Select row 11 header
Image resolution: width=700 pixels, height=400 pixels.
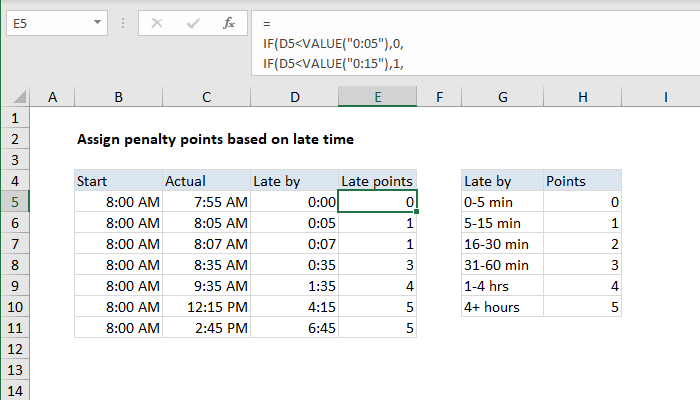click(x=15, y=328)
